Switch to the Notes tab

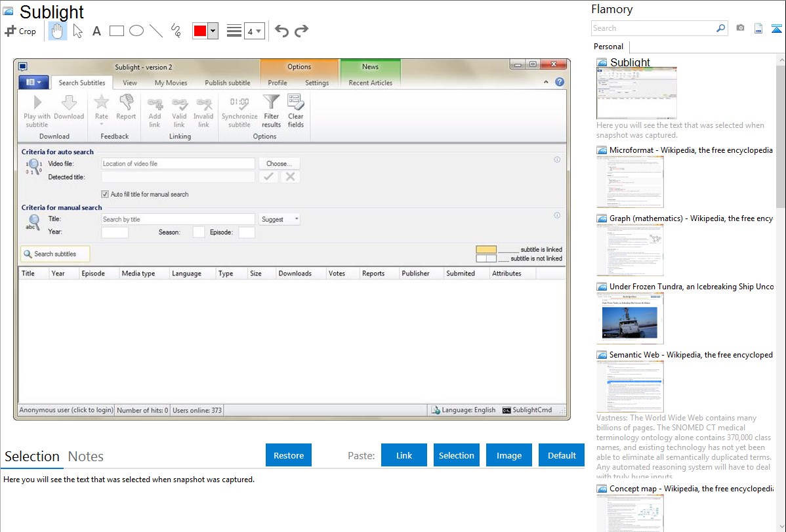coord(85,457)
